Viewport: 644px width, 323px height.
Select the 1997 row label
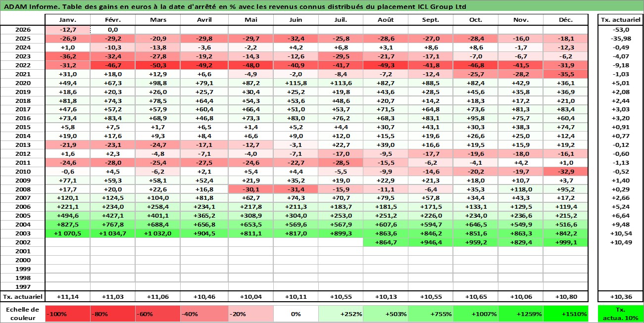23,286
